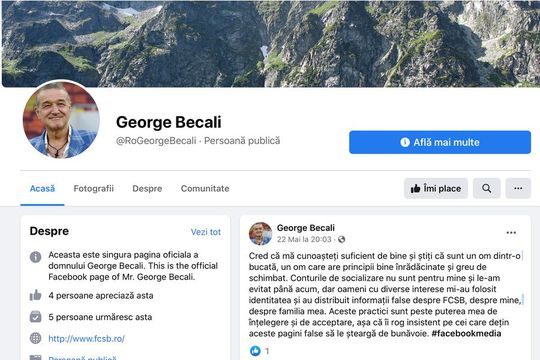This screenshot has width=540, height=360.
Task: Click the page search magnifier icon
Action: coord(486,188)
